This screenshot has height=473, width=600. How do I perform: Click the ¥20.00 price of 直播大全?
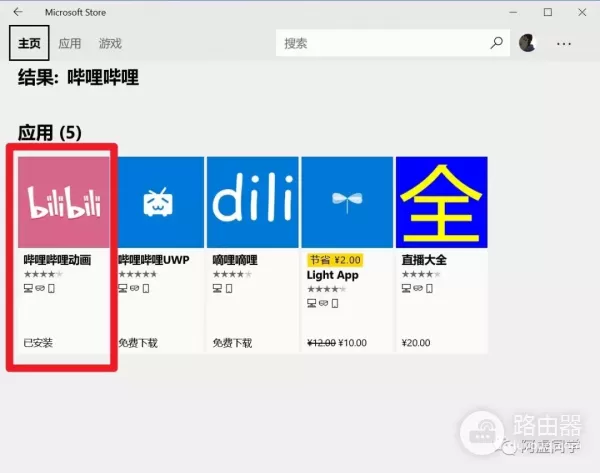tap(416, 343)
